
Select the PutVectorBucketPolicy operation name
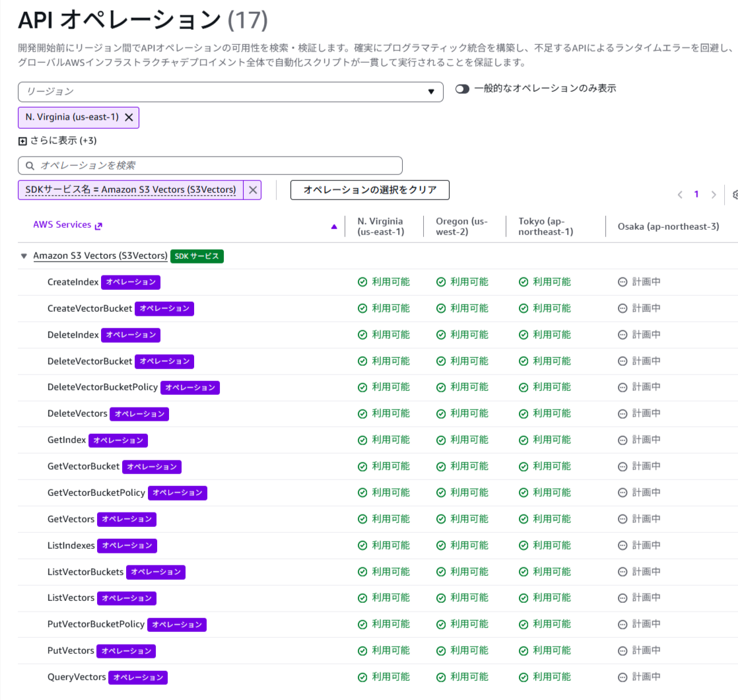[96, 624]
